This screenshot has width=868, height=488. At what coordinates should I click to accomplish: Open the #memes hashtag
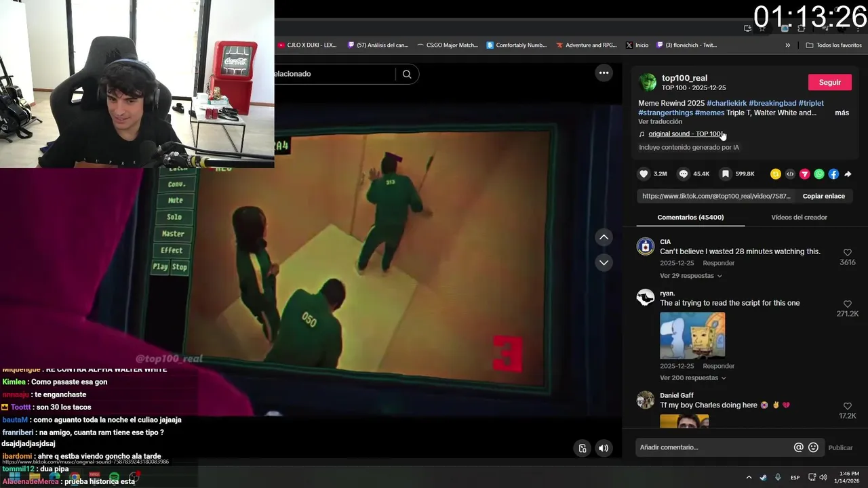(709, 113)
